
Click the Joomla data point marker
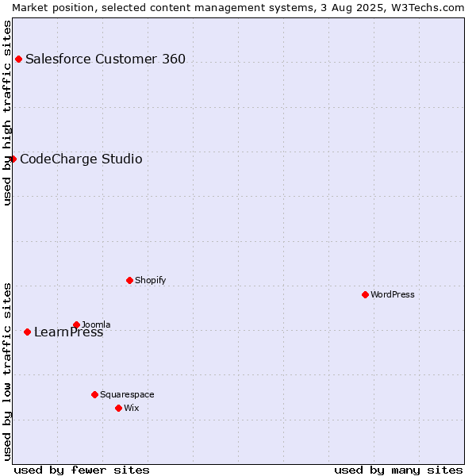pyautogui.click(x=76, y=324)
